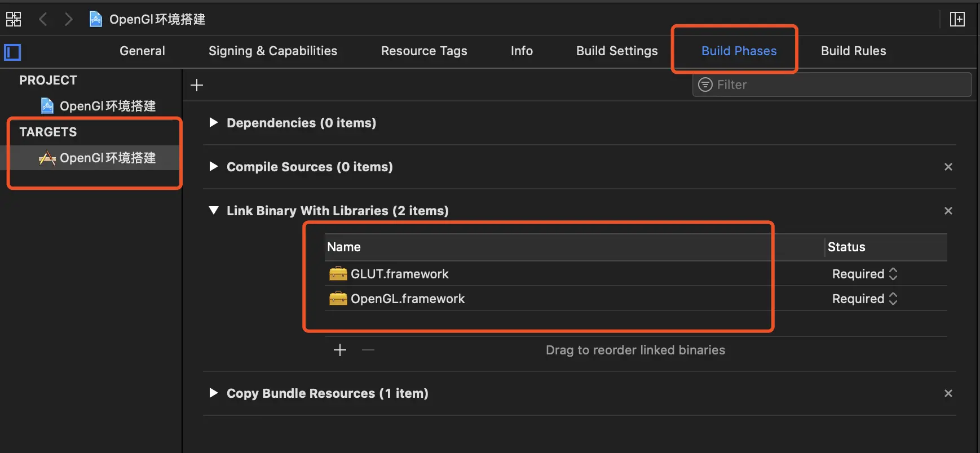Remove the selected linked library

click(x=368, y=350)
